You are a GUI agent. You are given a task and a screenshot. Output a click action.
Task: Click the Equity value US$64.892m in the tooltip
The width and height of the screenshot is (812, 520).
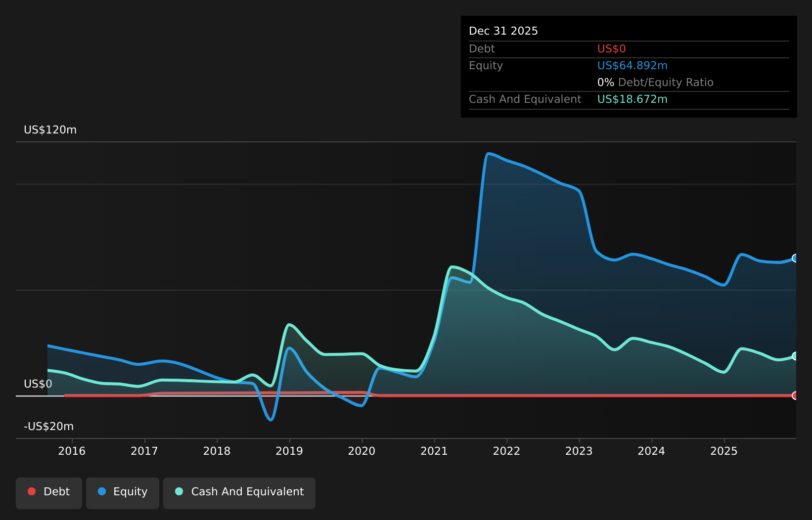click(x=632, y=66)
